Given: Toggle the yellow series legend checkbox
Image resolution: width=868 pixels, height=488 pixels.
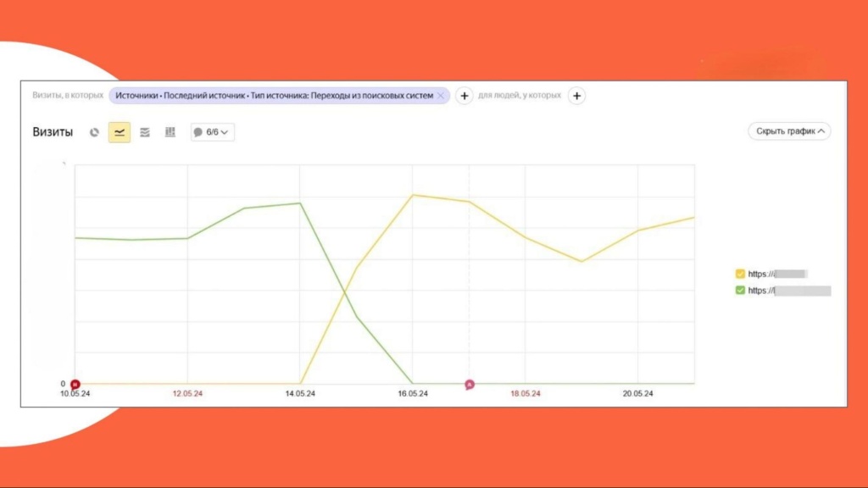Looking at the screenshot, I should [x=740, y=274].
